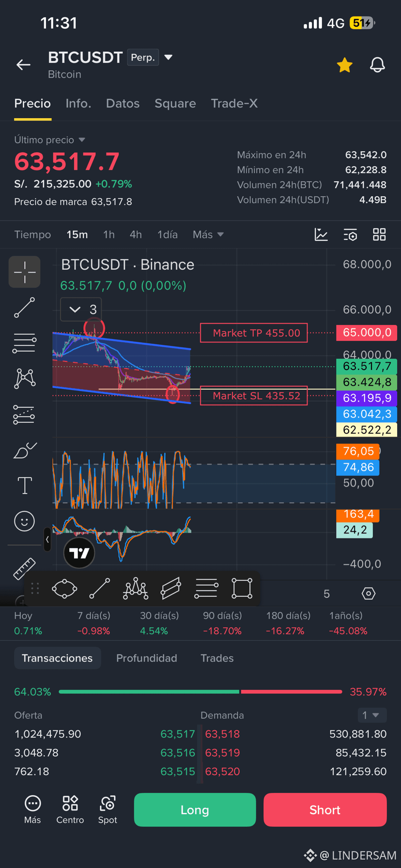Collapse the drawing toolbar side handle

tap(47, 539)
